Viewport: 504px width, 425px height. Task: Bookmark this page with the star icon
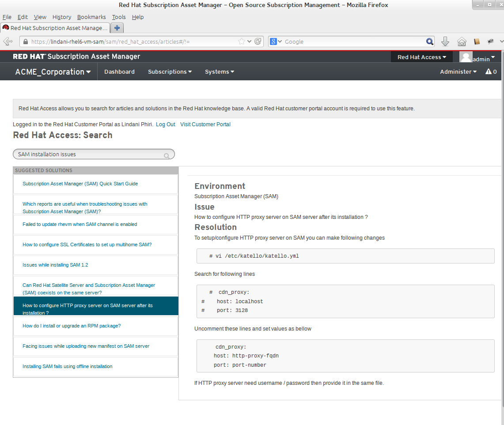click(x=242, y=41)
